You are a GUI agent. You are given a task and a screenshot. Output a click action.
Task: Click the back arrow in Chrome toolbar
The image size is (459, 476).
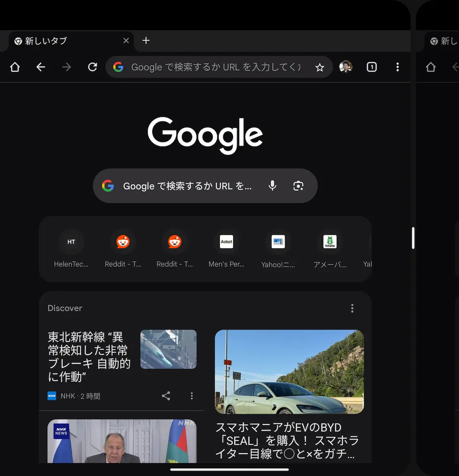coord(41,67)
